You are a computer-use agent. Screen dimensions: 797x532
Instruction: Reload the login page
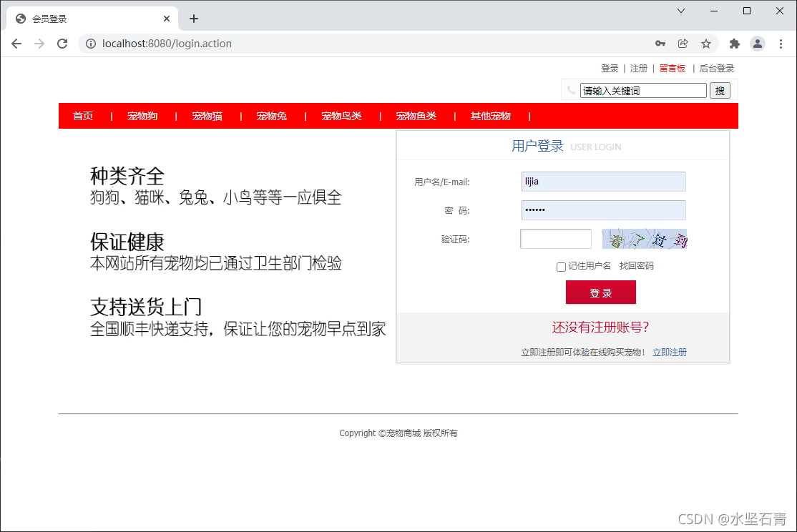pos(62,44)
